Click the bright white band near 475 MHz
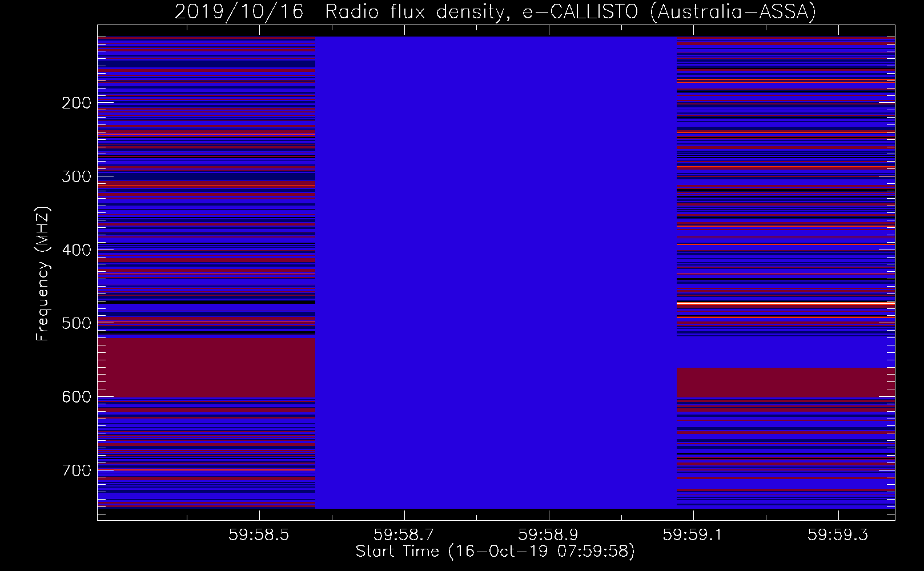The width and height of the screenshot is (924, 571). point(786,303)
